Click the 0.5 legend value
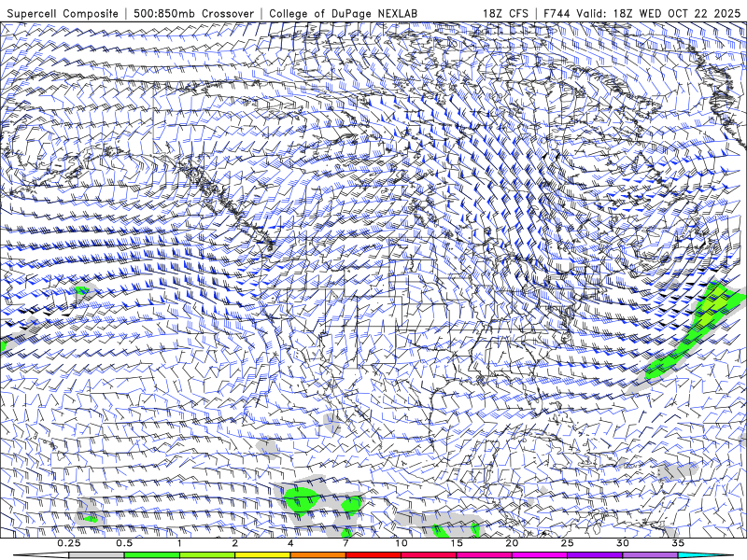 click(x=124, y=543)
